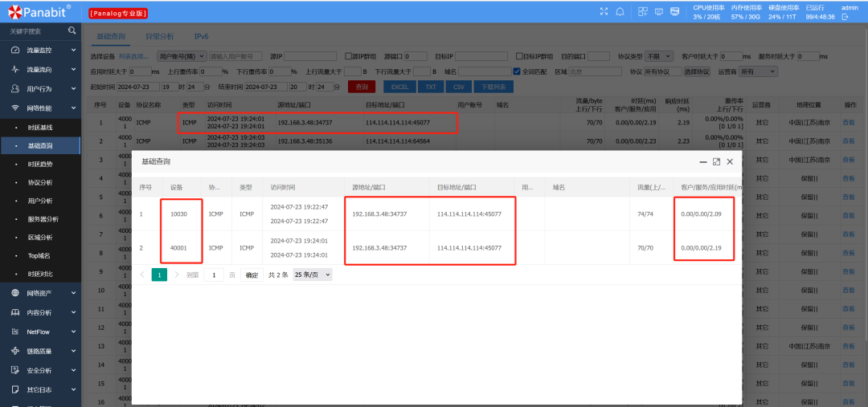Viewport: 868px width, 407px height.
Task: Expand the 用户行为 sidebar menu chevron
Action: click(74, 89)
